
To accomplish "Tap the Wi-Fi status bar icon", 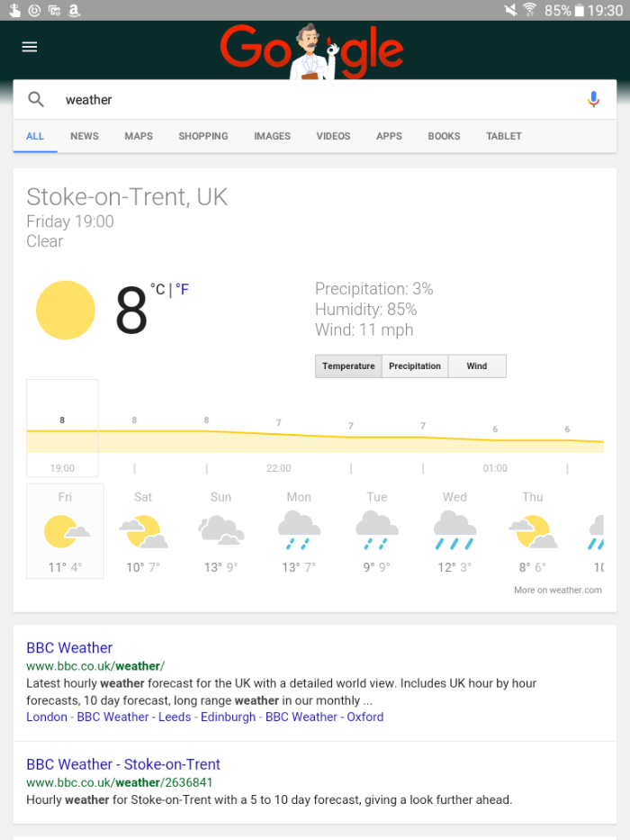I will (x=529, y=10).
